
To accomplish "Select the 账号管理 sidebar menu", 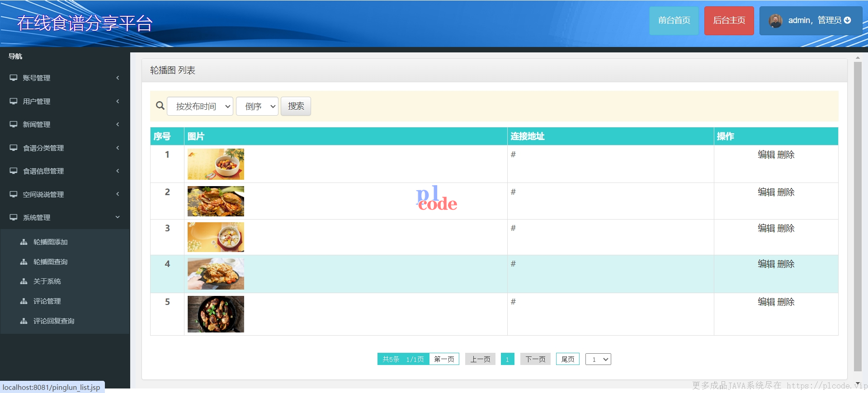I will (65, 78).
